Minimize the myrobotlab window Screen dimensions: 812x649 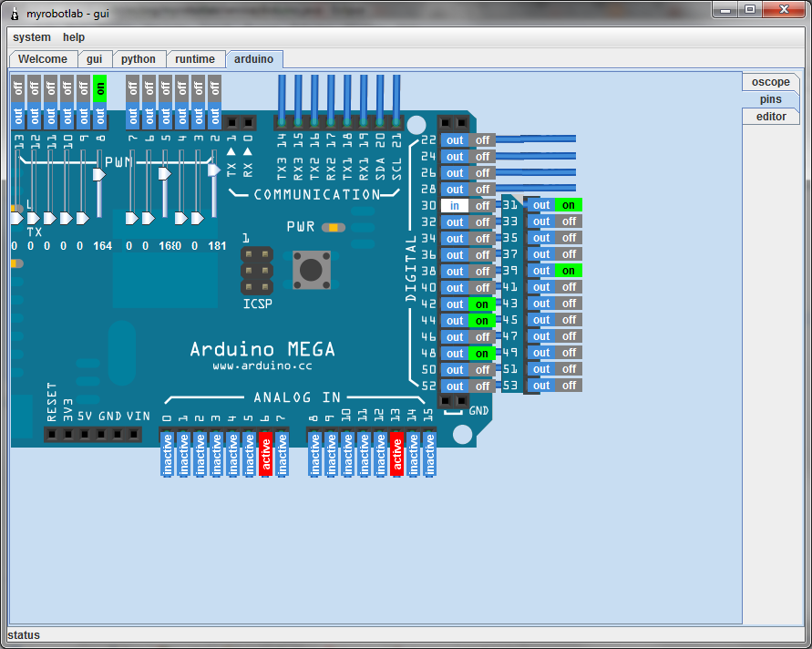point(725,10)
